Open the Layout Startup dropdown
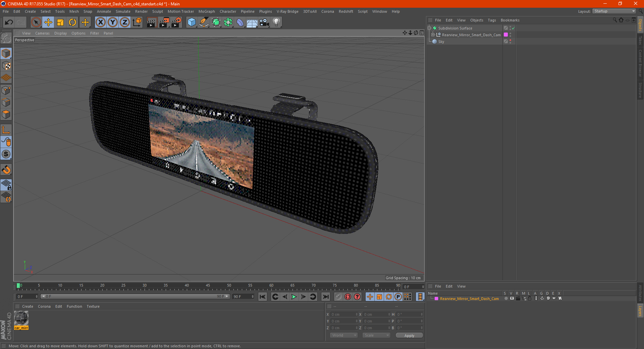Screen dimensions: 644x349 click(x=614, y=11)
